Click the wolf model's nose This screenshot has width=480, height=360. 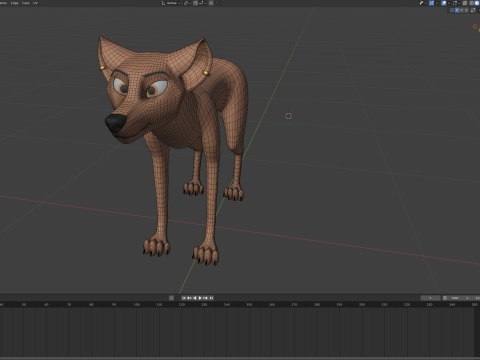tap(116, 123)
